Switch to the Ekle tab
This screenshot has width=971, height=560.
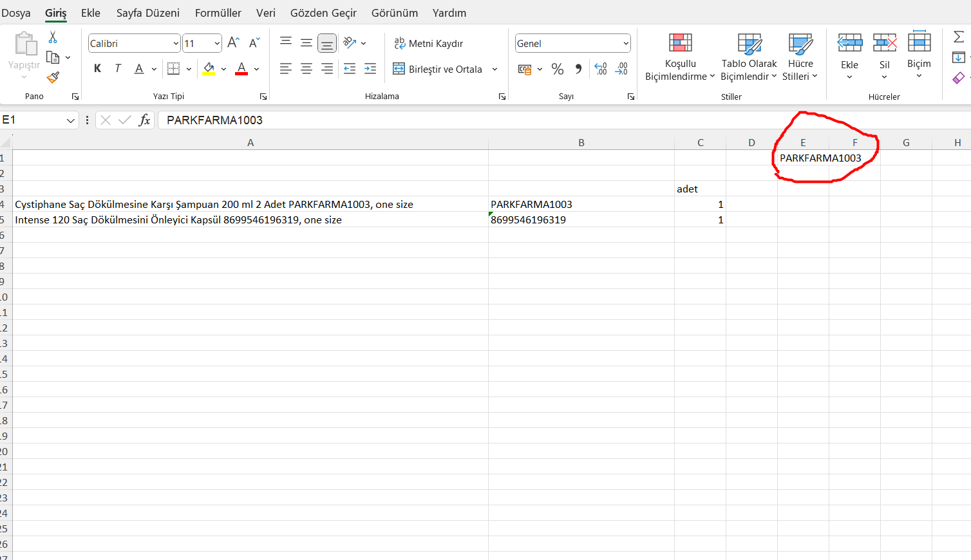[x=91, y=13]
